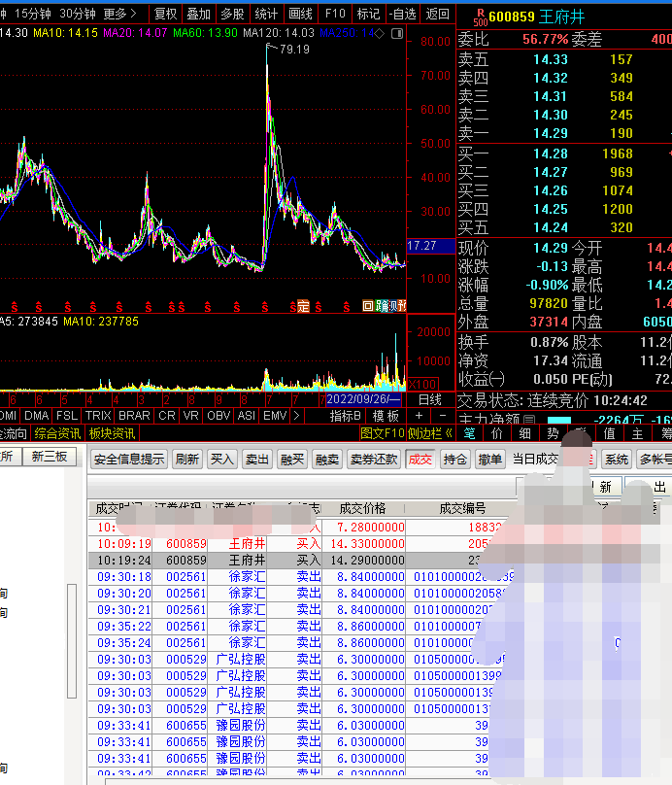Switch to the TRIX indicator
The image size is (672, 785).
[98, 416]
